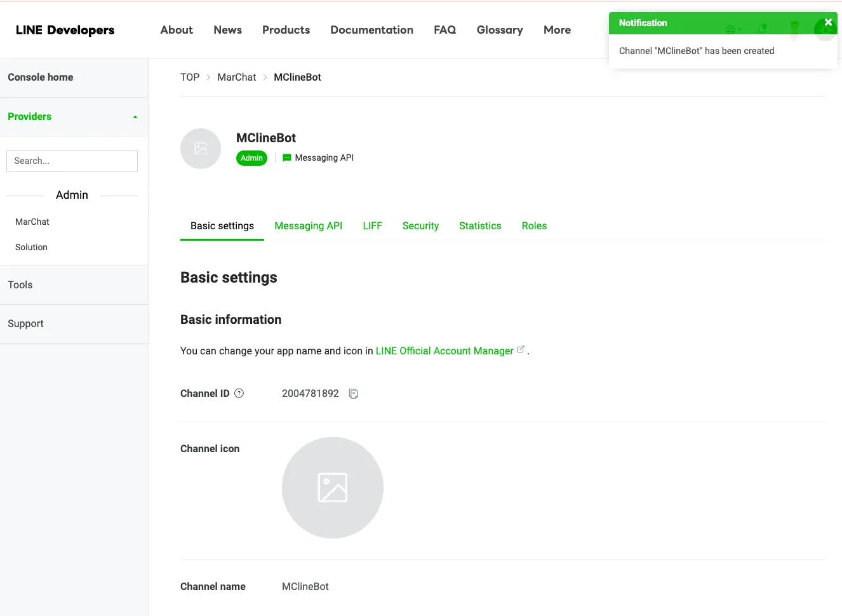Collapse the Providers section arrow
842x616 pixels.
[135, 117]
